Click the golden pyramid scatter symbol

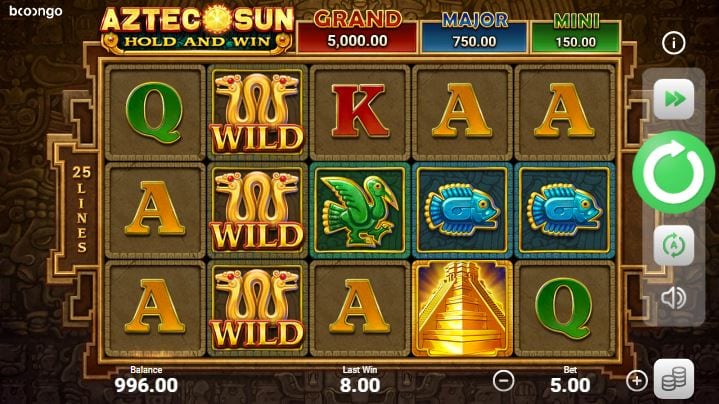tap(462, 309)
